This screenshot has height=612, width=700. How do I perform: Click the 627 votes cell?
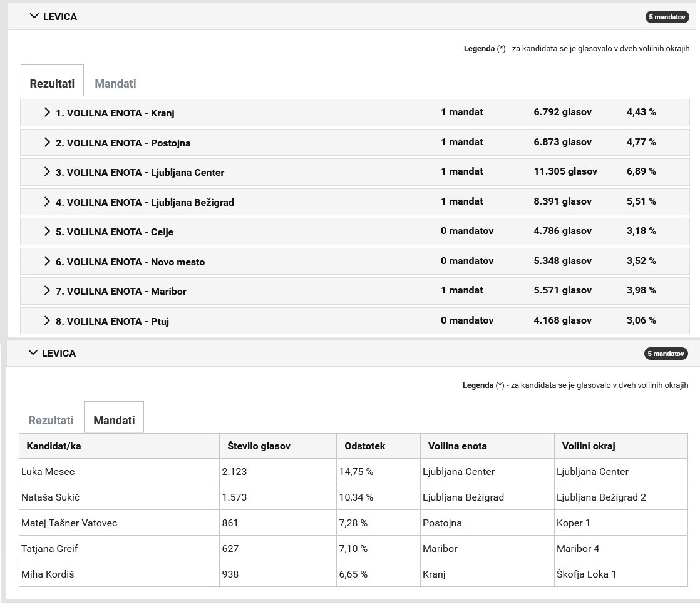(x=277, y=549)
